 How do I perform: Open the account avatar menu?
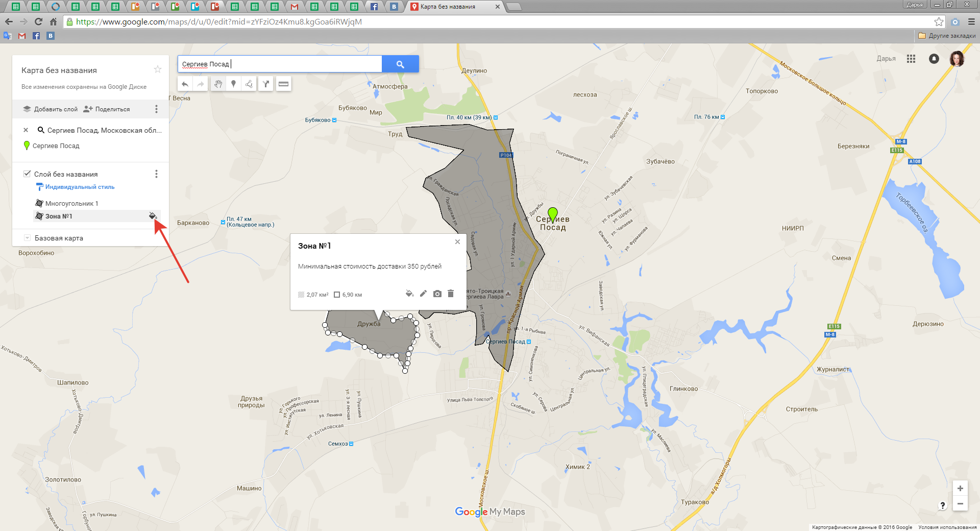coord(957,59)
